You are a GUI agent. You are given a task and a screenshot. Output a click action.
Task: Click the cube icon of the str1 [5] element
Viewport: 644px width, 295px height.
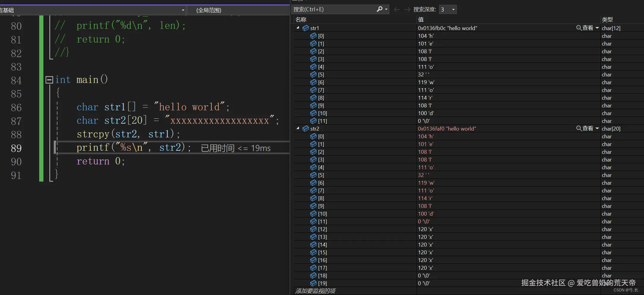tap(313, 74)
